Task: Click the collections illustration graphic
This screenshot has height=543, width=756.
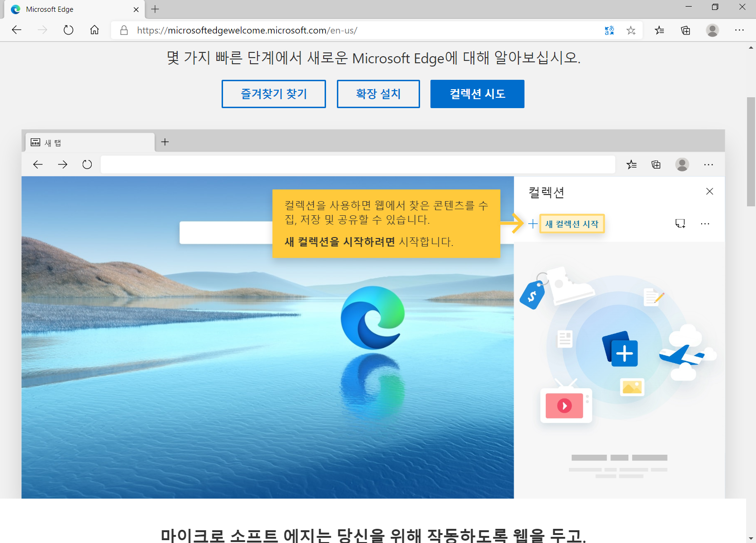Action: coord(618,347)
